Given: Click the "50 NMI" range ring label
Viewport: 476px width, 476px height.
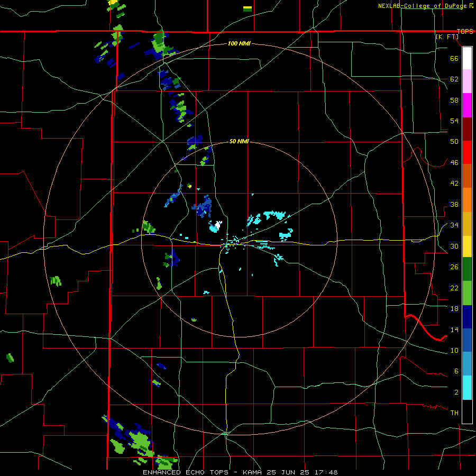Looking at the screenshot, I should (x=239, y=141).
